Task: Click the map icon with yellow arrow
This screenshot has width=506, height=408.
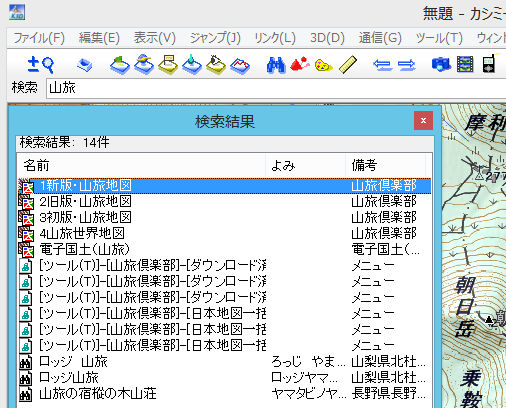Action: pos(144,64)
